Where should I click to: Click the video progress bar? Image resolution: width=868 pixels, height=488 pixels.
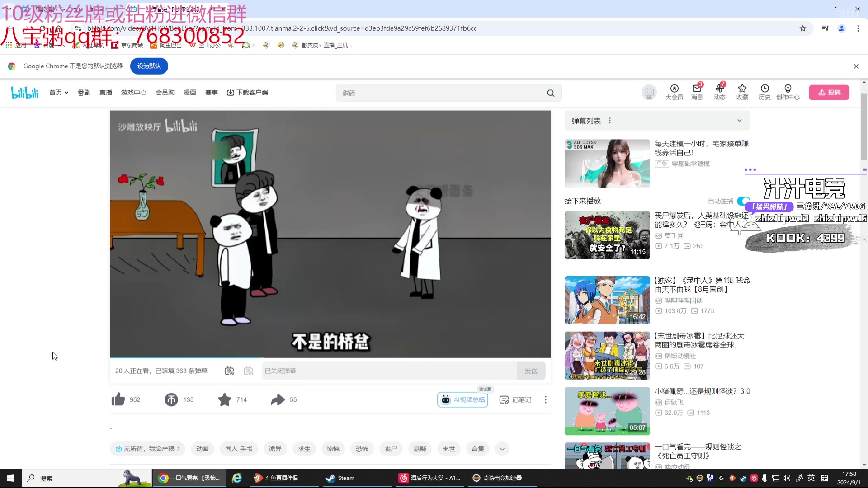point(330,357)
